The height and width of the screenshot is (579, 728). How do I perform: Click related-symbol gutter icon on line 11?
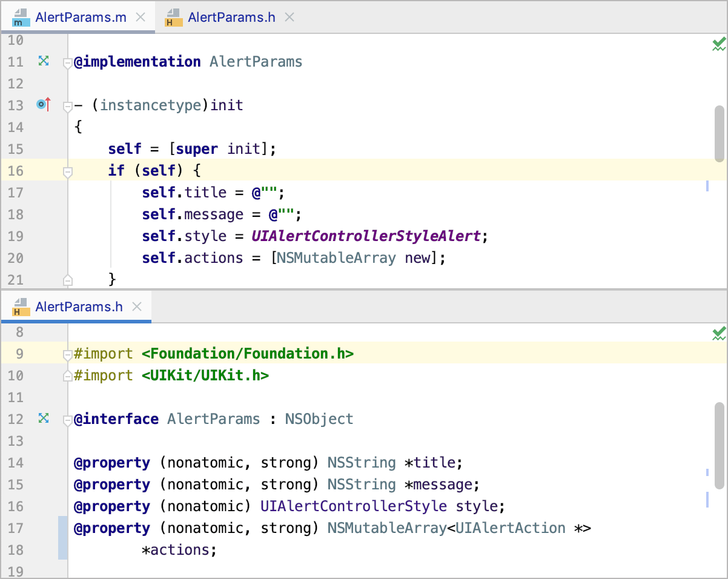point(43,61)
